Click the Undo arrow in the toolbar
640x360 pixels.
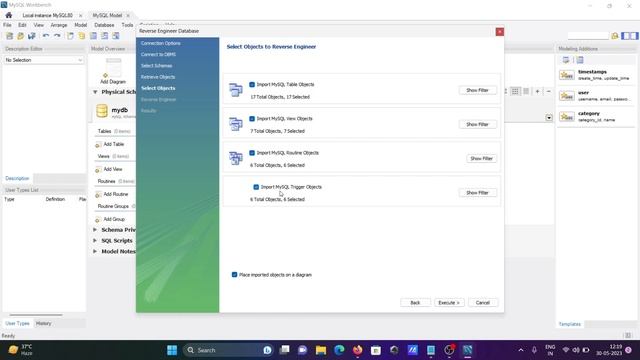[46, 36]
